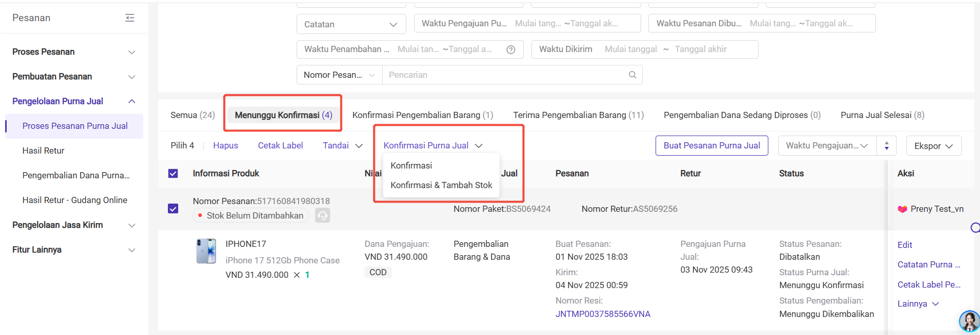Viewport: 980px width, 335px height.
Task: Click the help question mark icon
Action: pyautogui.click(x=510, y=49)
